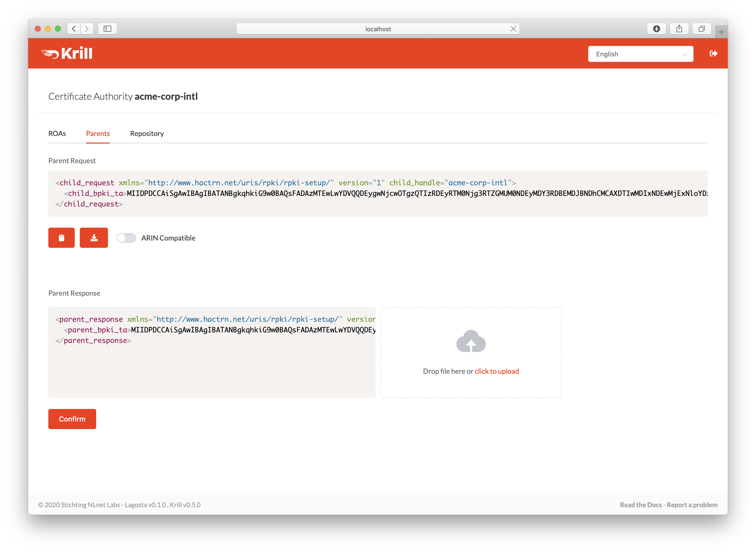Image resolution: width=756 pixels, height=552 pixels.
Task: Open a new Safari tab
Action: pos(721,32)
